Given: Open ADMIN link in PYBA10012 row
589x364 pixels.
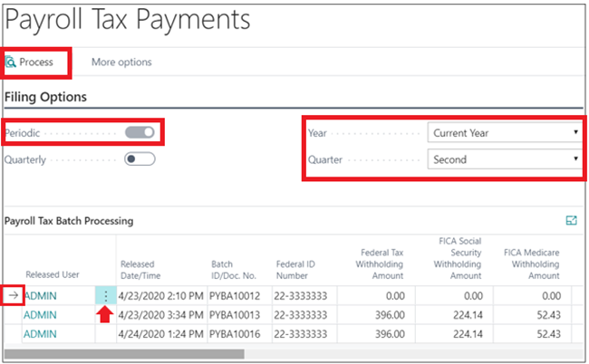Looking at the screenshot, I should [40, 296].
